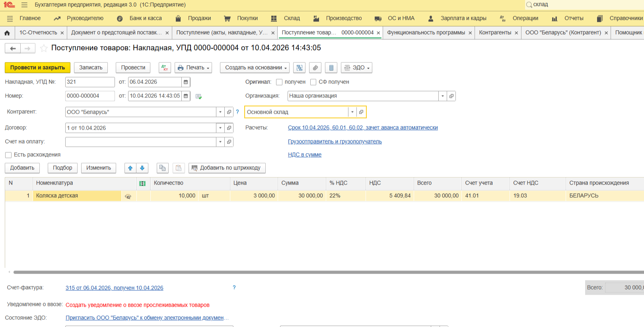
Task: Expand the Договор field dropdown arrow
Action: 220,128
